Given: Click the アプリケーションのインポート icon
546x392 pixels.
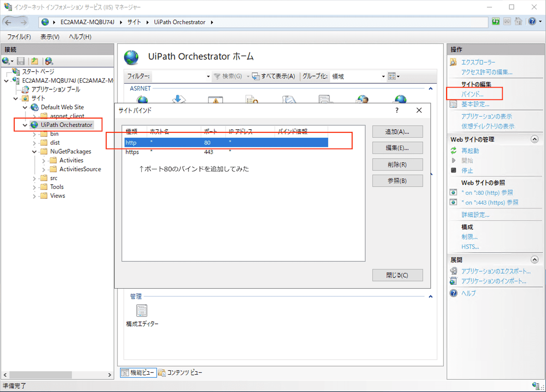Looking at the screenshot, I should tap(454, 281).
